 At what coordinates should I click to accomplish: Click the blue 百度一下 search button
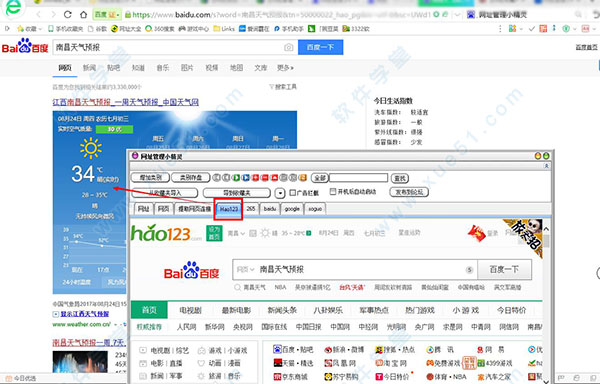pos(320,47)
